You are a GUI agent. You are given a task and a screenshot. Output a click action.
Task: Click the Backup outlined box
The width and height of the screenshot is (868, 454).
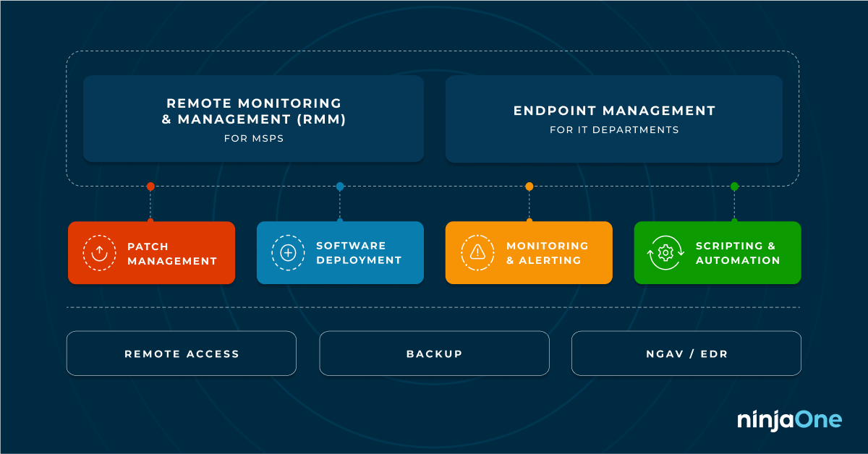tap(434, 354)
